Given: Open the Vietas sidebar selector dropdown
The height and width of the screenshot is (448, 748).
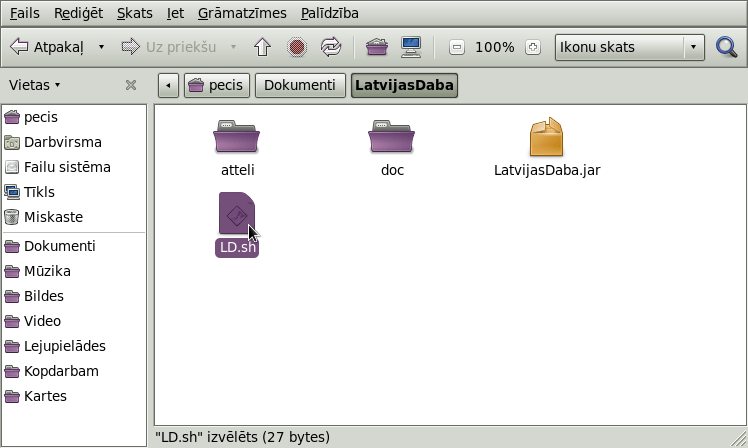Looking at the screenshot, I should click(x=34, y=85).
